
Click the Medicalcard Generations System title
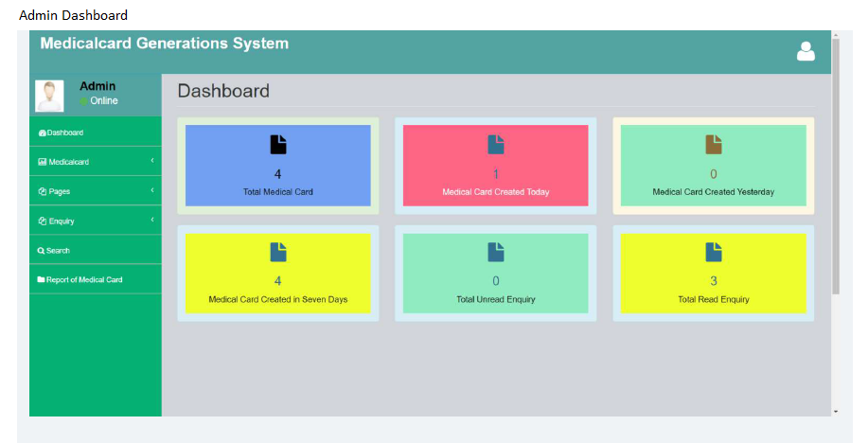point(165,44)
